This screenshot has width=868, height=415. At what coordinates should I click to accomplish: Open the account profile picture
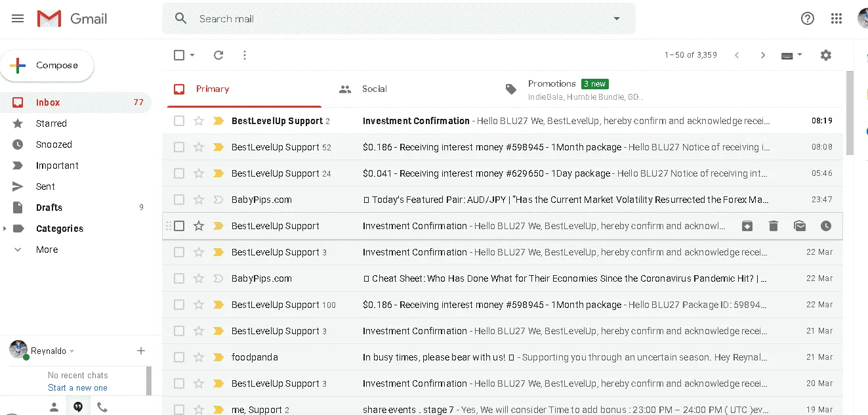point(863,18)
